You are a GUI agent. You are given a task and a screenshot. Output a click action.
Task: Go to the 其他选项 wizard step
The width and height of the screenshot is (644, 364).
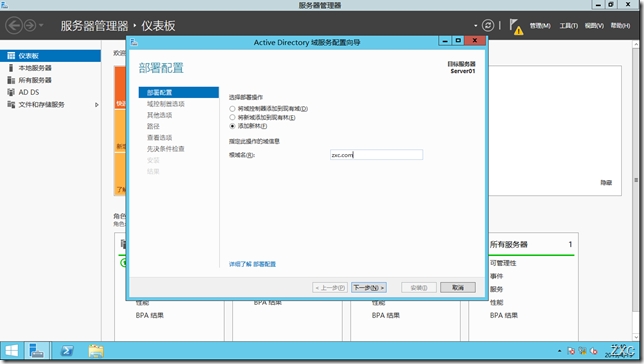pyautogui.click(x=160, y=115)
